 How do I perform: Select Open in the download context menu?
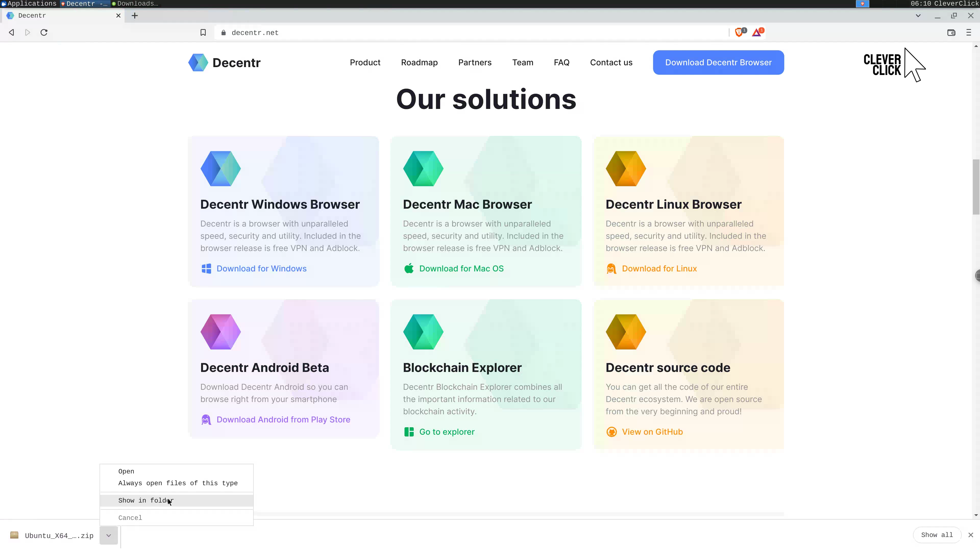pos(126,471)
